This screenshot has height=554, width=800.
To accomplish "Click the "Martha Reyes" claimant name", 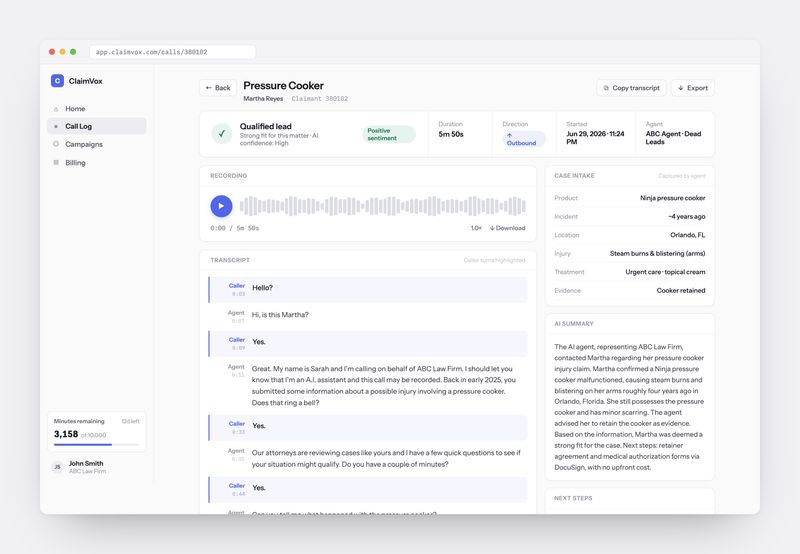I will [263, 98].
